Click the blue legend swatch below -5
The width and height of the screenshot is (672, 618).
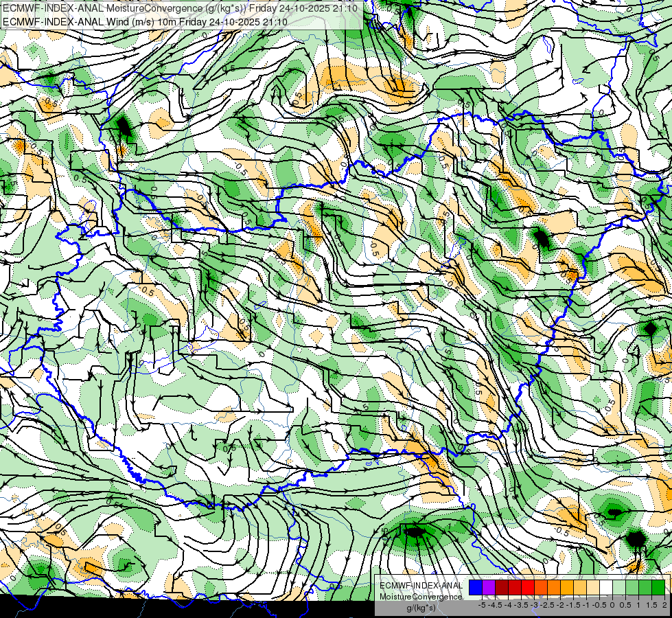pos(476,587)
